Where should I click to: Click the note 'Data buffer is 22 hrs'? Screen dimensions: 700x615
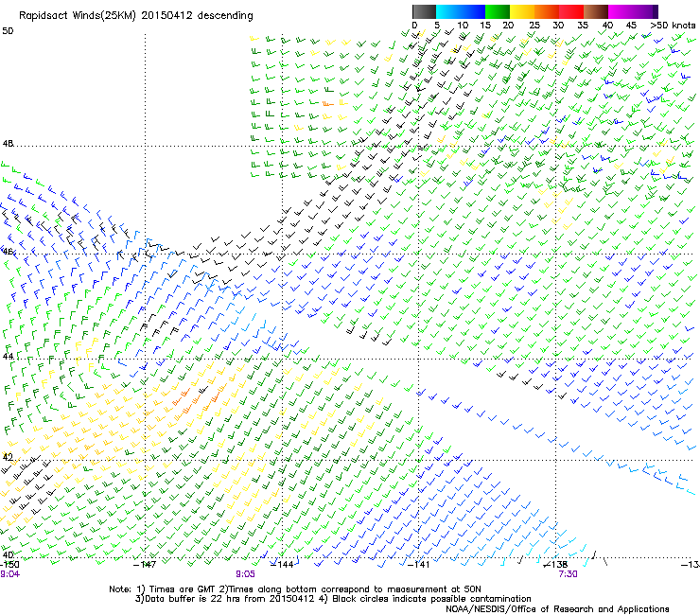[194, 599]
